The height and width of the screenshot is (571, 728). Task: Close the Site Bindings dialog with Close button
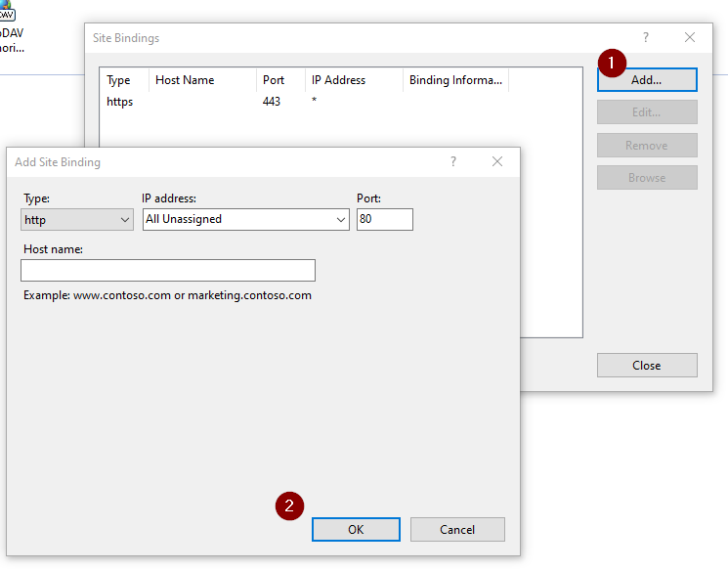tap(647, 365)
